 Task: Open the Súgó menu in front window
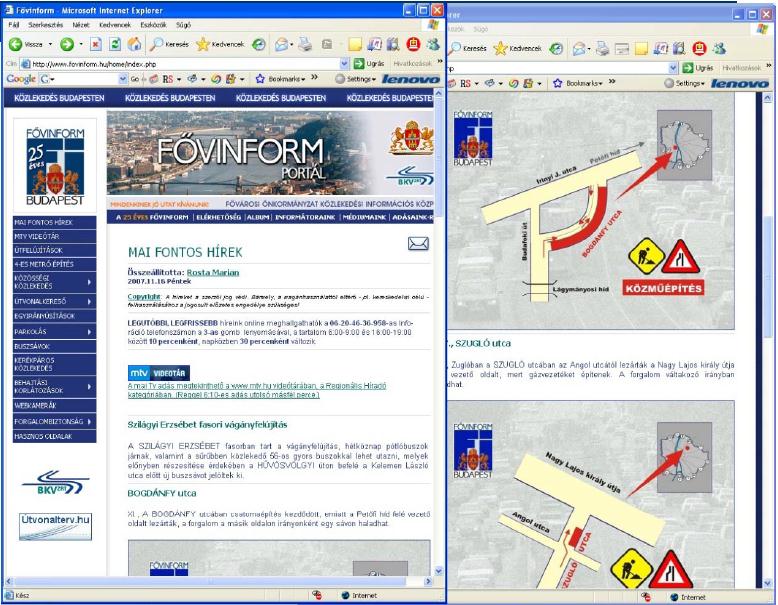point(183,24)
